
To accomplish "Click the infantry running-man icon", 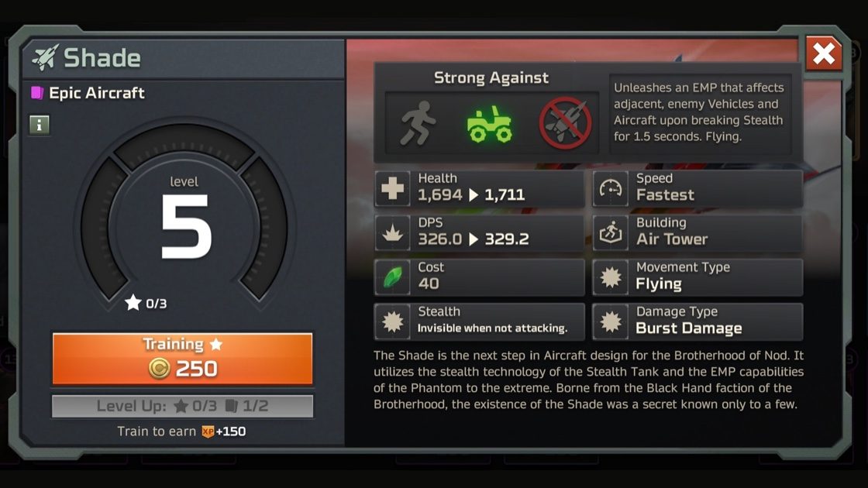I will 418,123.
